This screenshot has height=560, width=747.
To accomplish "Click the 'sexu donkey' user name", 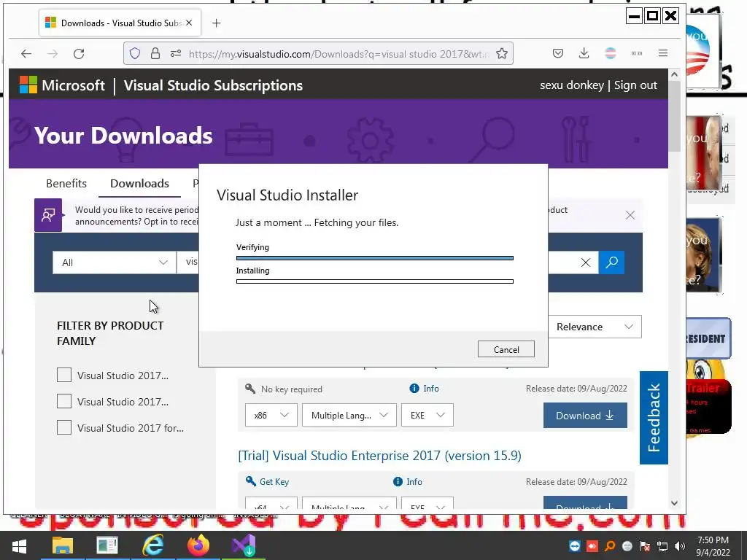I will [572, 85].
